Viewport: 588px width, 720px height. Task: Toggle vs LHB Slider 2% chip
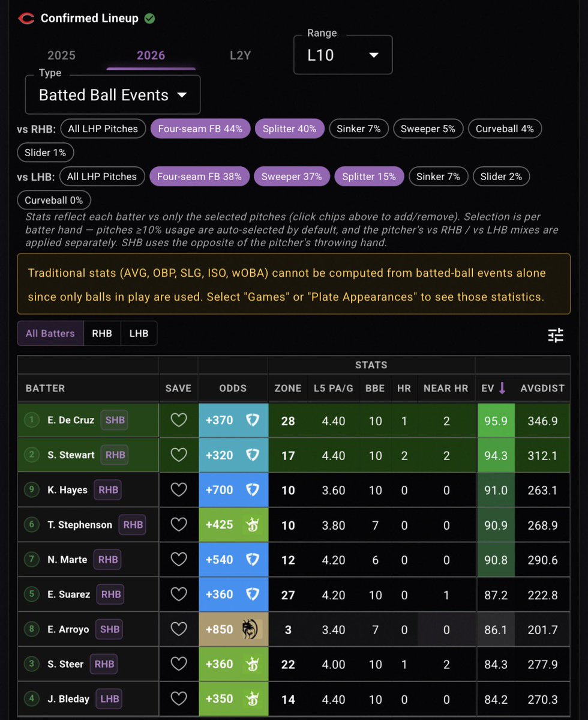[x=502, y=177]
